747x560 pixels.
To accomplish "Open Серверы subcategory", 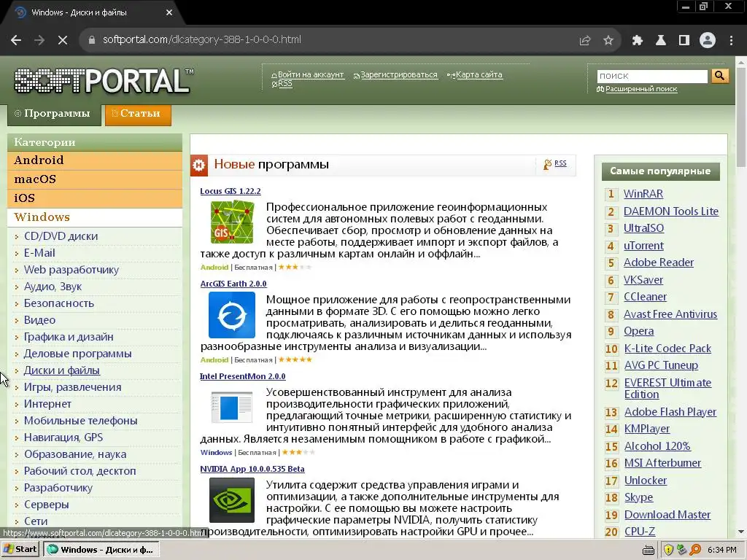I will click(47, 505).
